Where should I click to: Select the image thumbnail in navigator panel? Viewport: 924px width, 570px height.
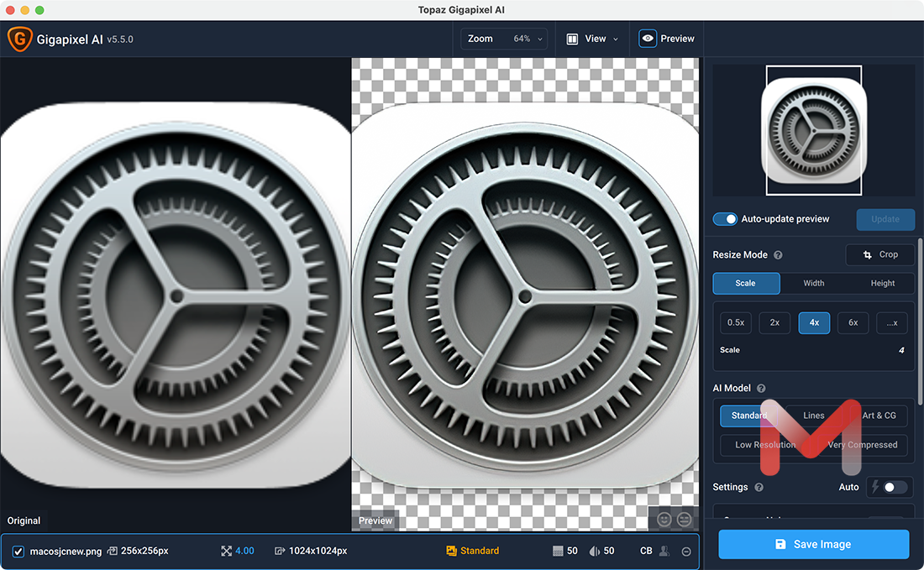tap(813, 130)
